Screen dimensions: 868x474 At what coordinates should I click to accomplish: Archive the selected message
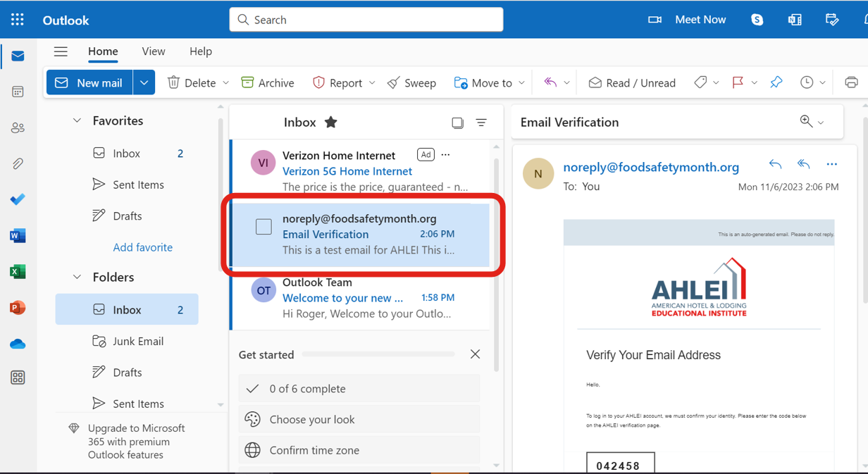point(268,82)
